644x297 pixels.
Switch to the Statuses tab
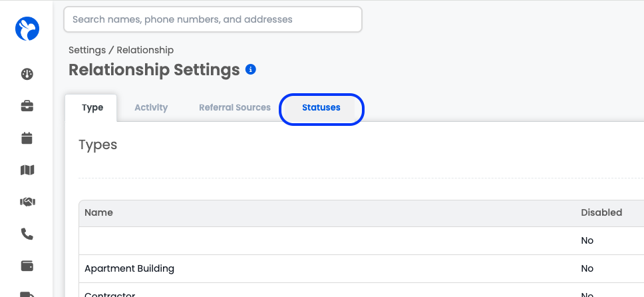321,108
